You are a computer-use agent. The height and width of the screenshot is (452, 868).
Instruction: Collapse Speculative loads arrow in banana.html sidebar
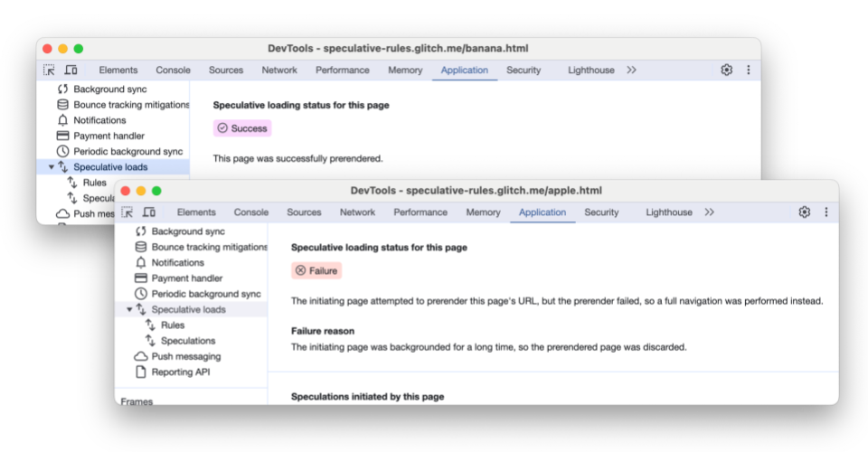point(52,167)
